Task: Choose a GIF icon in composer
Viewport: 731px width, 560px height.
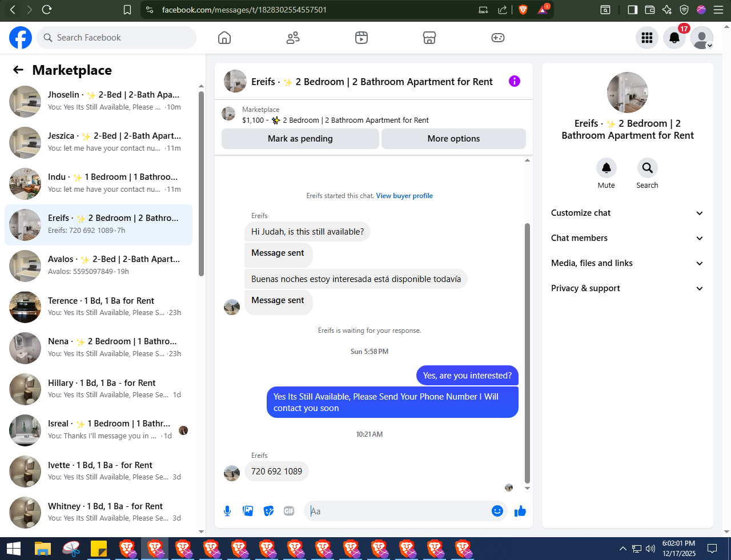Action: pyautogui.click(x=289, y=511)
